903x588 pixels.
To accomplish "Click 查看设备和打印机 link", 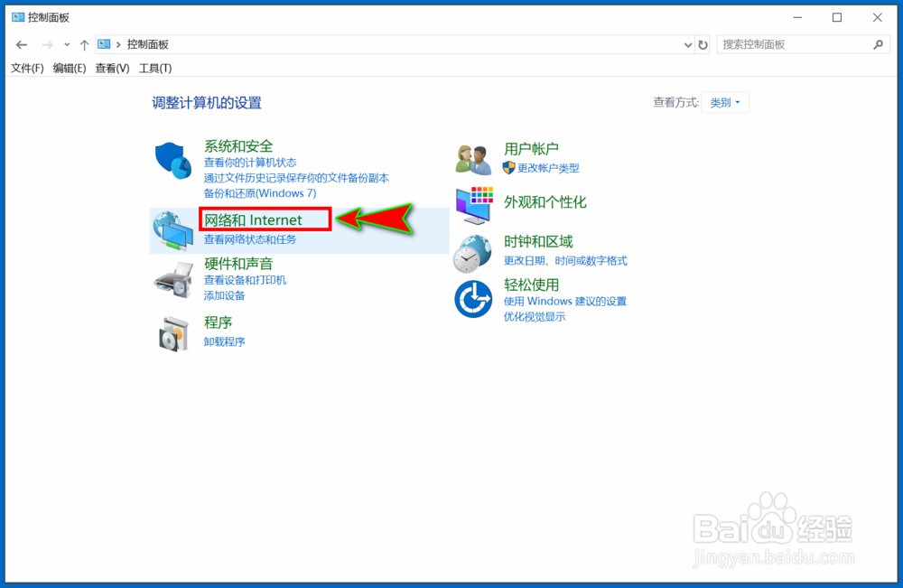I will coord(245,280).
